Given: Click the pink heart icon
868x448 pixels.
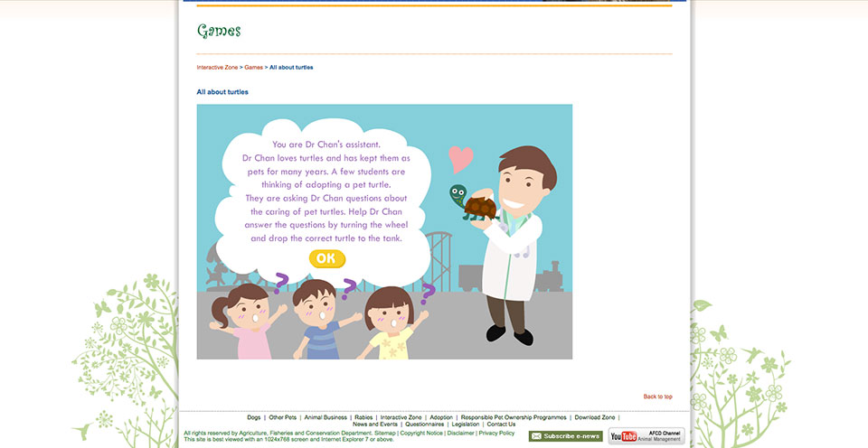Looking at the screenshot, I should pyautogui.click(x=461, y=159).
